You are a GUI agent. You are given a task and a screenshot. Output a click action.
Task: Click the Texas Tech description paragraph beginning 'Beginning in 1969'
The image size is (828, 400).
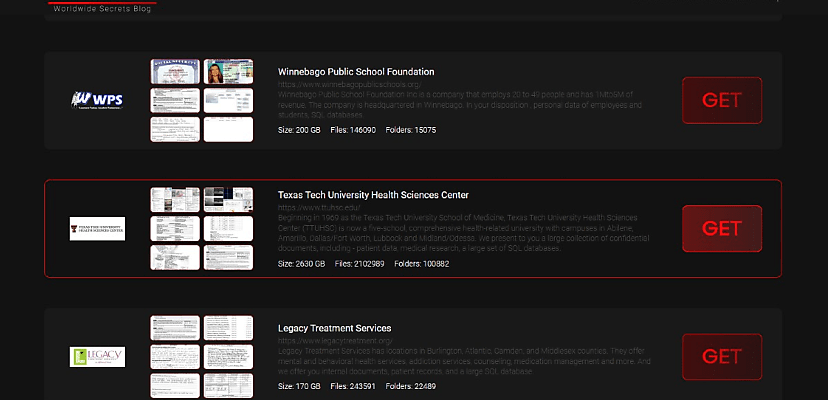click(x=464, y=233)
